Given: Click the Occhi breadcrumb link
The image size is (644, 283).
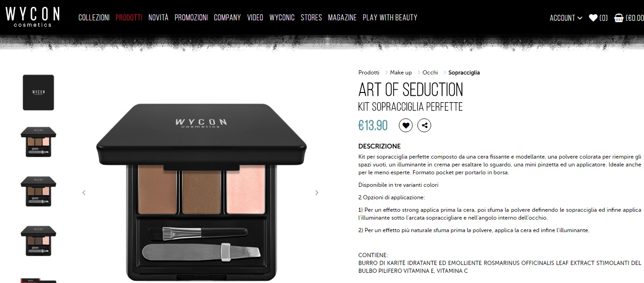Looking at the screenshot, I should click(430, 73).
